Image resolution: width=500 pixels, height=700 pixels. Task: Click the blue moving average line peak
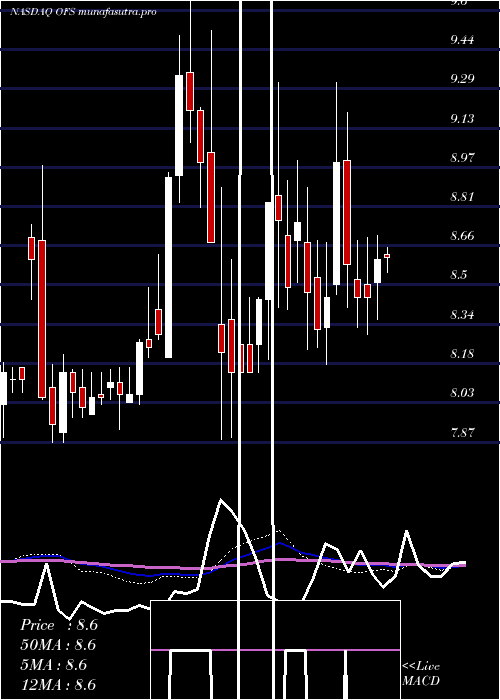279,543
